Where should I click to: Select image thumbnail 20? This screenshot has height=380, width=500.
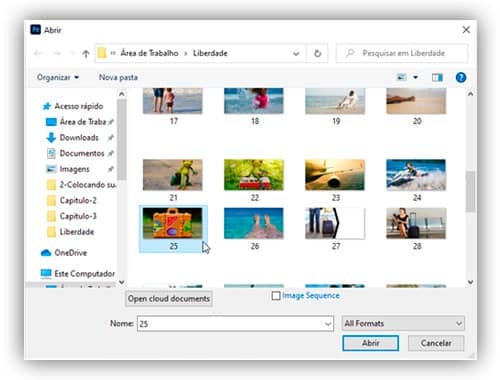click(416, 101)
